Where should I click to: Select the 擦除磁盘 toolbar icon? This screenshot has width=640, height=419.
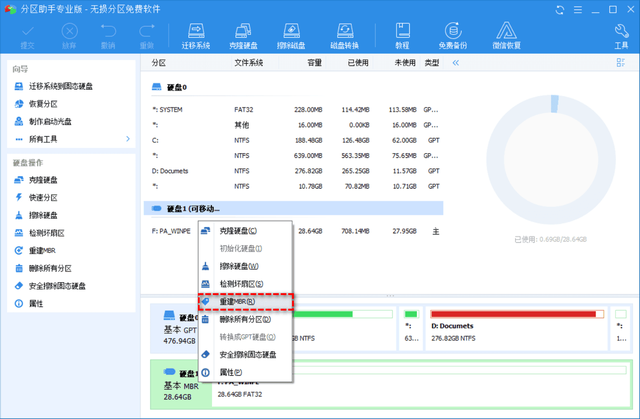[291, 36]
